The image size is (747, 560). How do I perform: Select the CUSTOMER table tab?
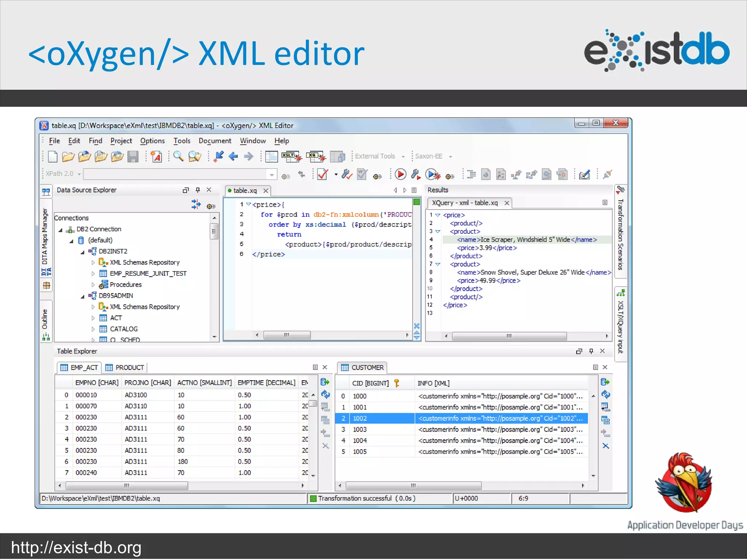coord(362,367)
